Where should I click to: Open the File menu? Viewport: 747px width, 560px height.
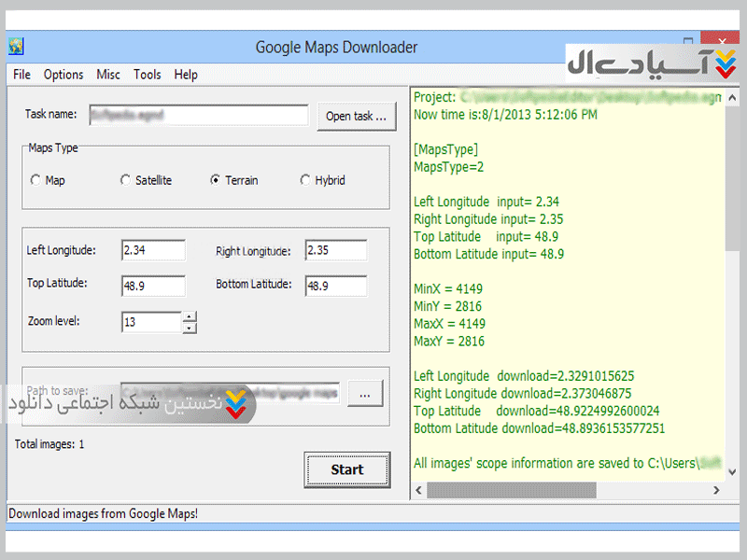(x=21, y=75)
